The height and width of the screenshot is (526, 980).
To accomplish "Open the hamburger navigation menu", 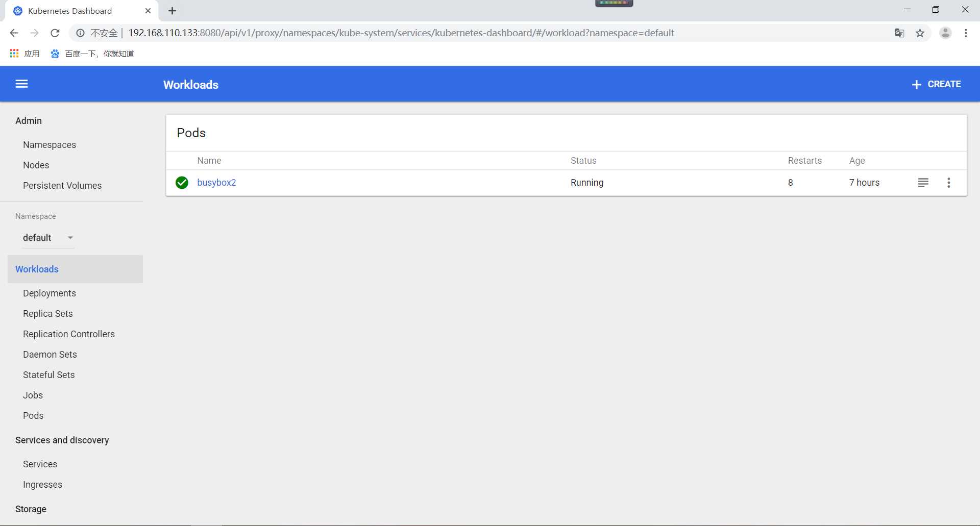I will (21, 84).
